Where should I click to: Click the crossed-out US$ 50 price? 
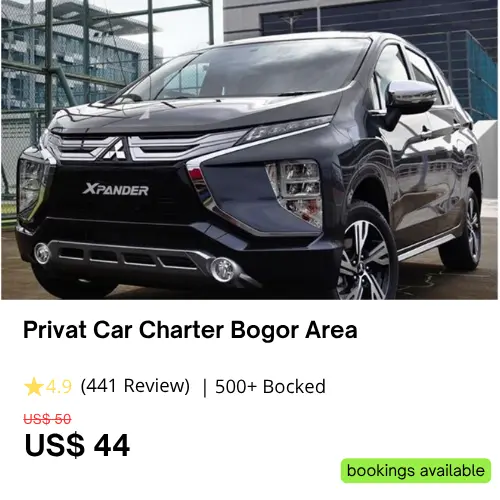47,419
